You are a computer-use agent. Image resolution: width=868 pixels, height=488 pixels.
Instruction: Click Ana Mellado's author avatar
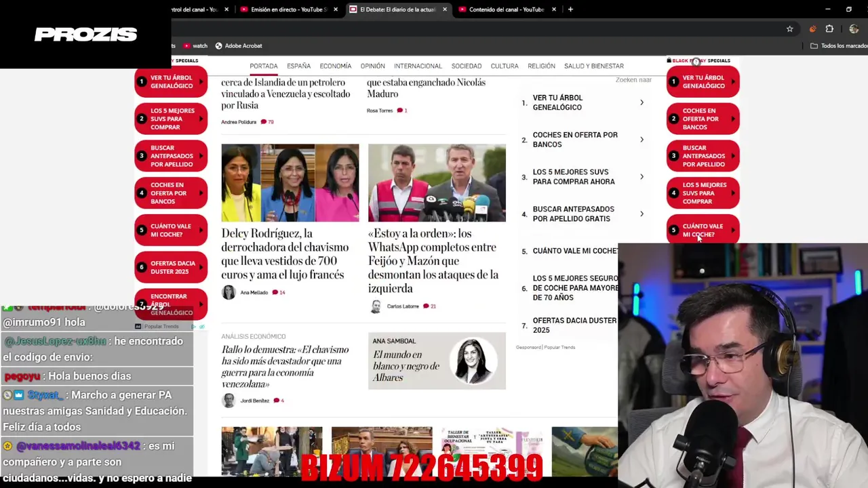pos(229,292)
